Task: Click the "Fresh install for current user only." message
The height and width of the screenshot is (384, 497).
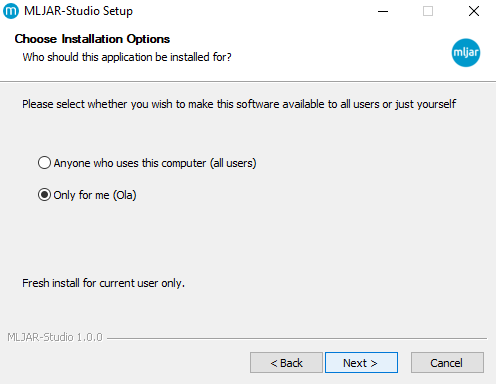Action: point(103,283)
